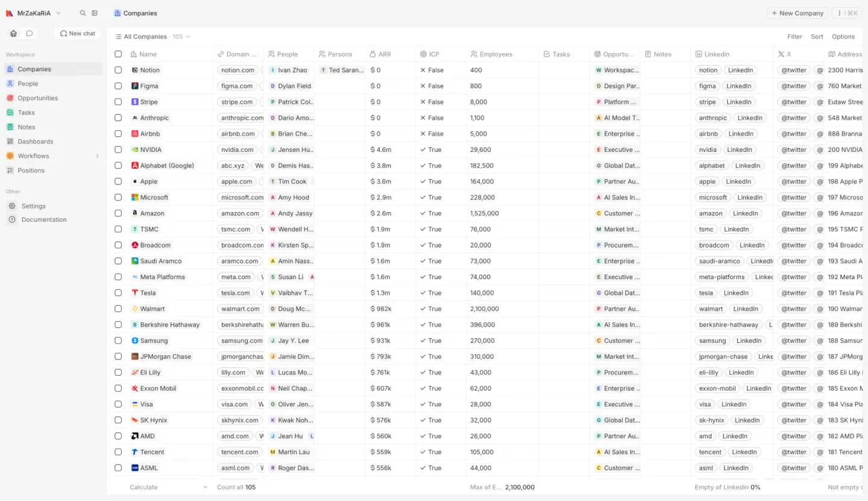This screenshot has width=868, height=501.
Task: Open Settings gear in sidebar
Action: [12, 206]
